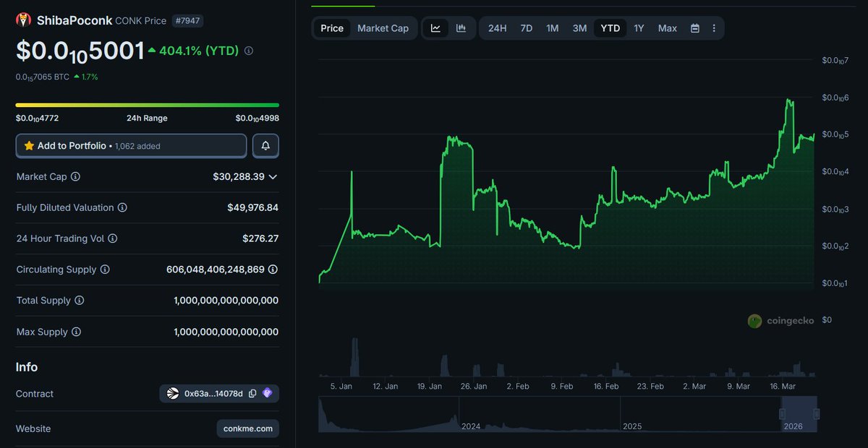Select the Price chart tab
Viewport: 868px width, 448px height.
tap(332, 28)
